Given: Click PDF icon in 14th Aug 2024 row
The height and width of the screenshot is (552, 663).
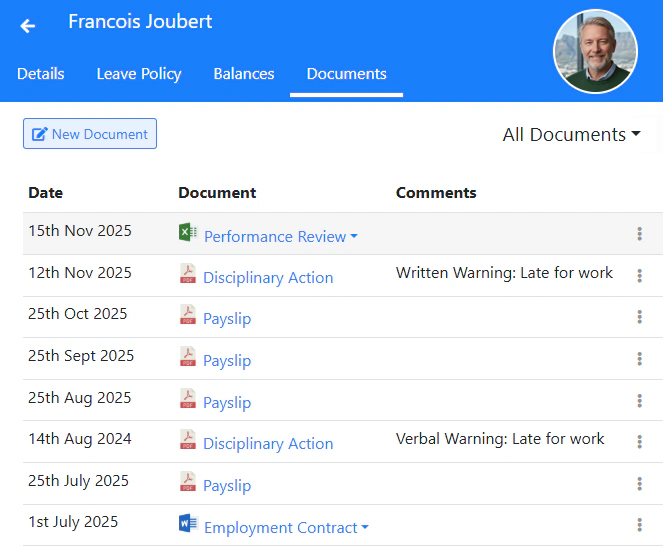Looking at the screenshot, I should coord(188,439).
